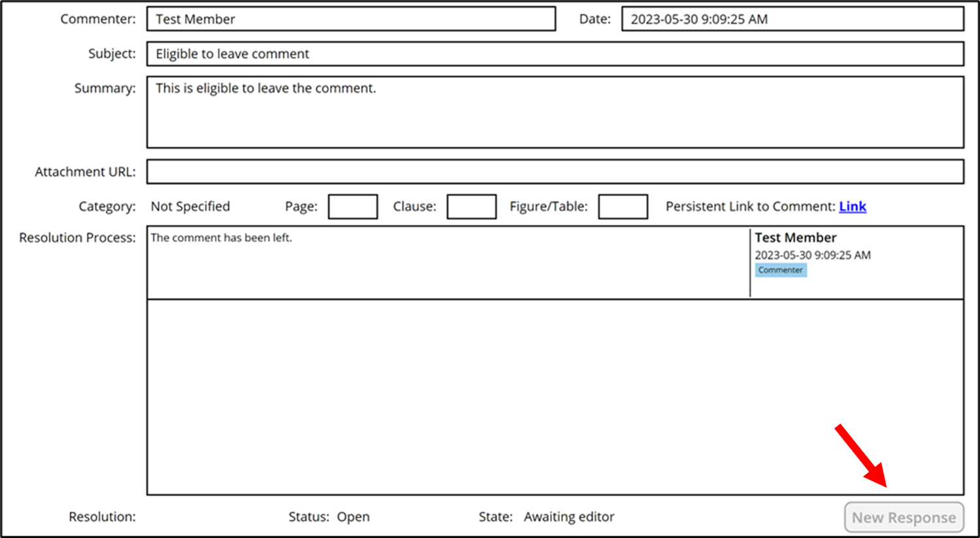The width and height of the screenshot is (980, 538).
Task: Click the blue Commenter badge
Action: (x=781, y=270)
